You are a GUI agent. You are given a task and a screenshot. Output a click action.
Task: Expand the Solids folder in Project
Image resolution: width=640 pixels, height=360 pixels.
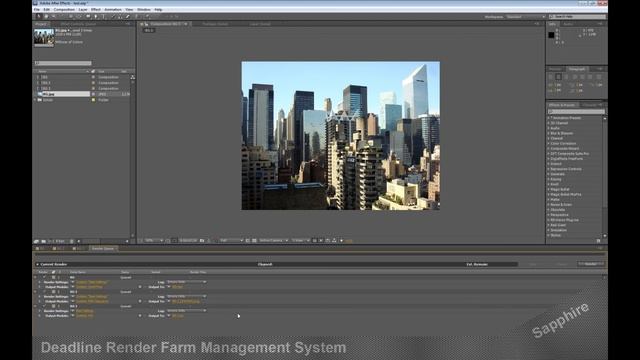coord(35,100)
